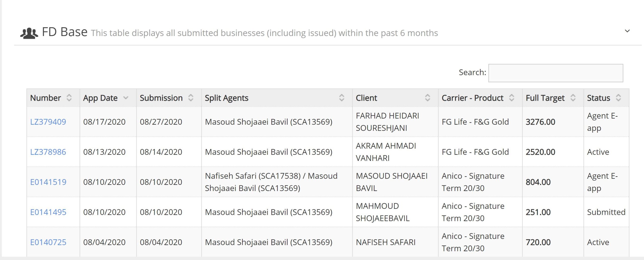Collapse the FD Base panel chevron

point(627,31)
